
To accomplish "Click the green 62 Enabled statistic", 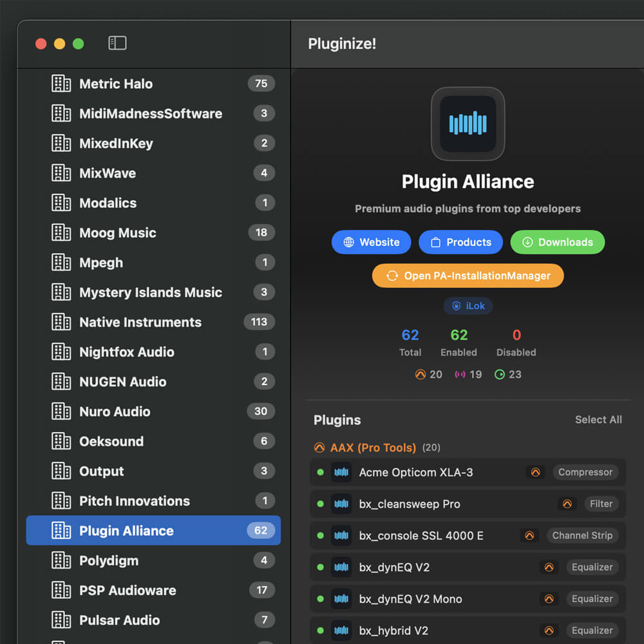I will click(x=459, y=342).
